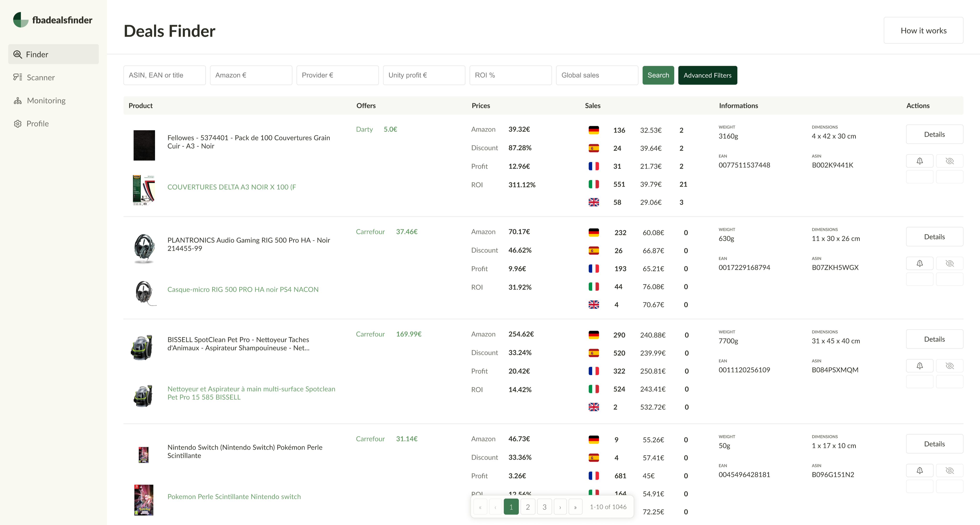Image resolution: width=980 pixels, height=525 pixels.
Task: Click the black Fellowes cover thumbnail
Action: [x=144, y=145]
